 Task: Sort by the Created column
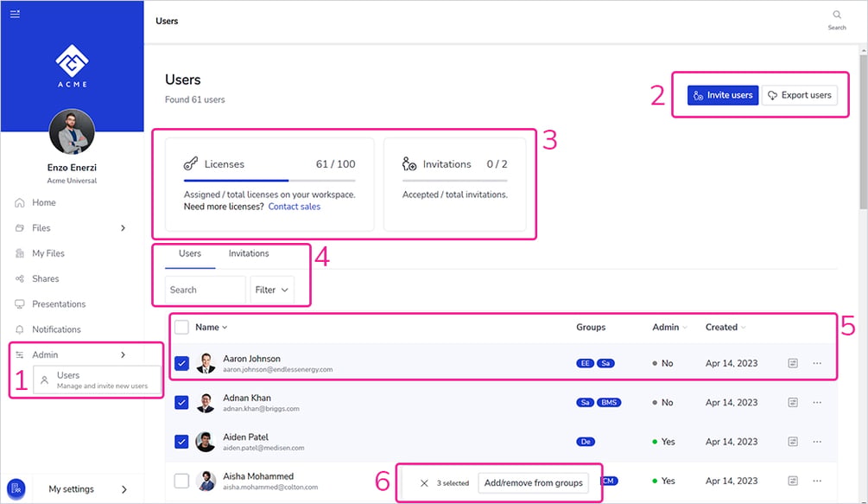click(x=725, y=328)
